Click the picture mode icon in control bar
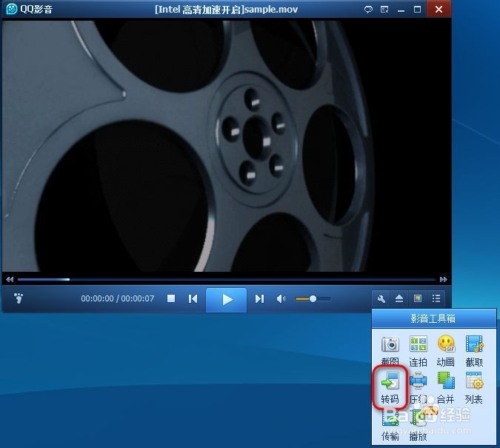 click(418, 298)
